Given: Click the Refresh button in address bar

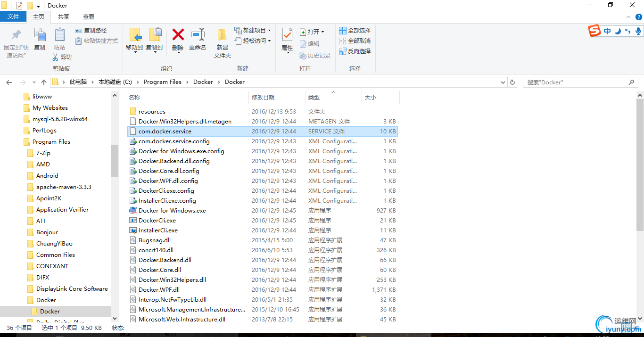Looking at the screenshot, I should point(513,82).
